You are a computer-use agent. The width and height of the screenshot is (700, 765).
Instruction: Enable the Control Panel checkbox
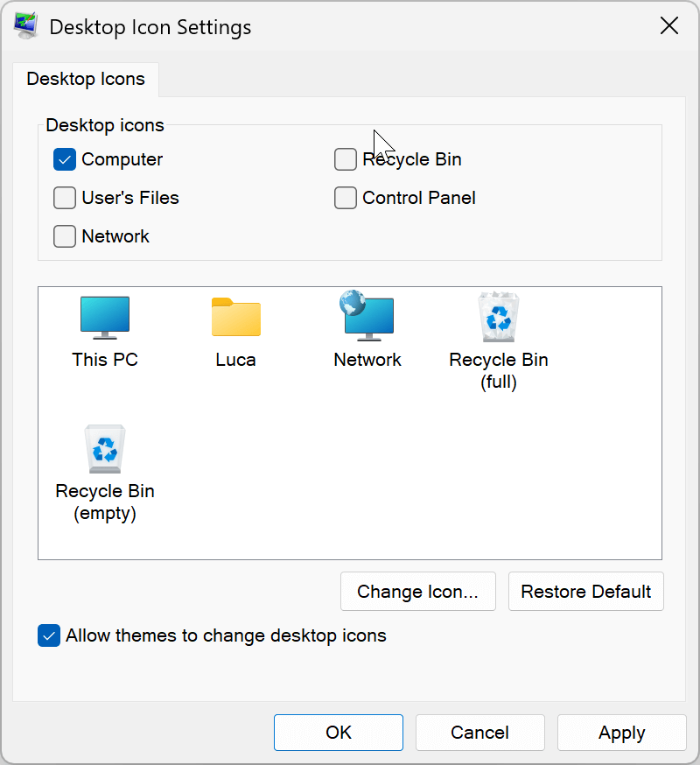pyautogui.click(x=345, y=198)
